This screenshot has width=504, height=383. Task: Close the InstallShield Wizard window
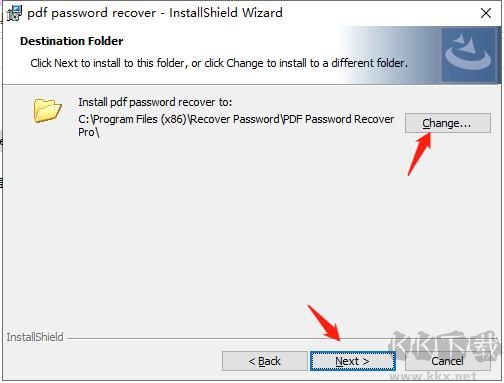pyautogui.click(x=486, y=13)
